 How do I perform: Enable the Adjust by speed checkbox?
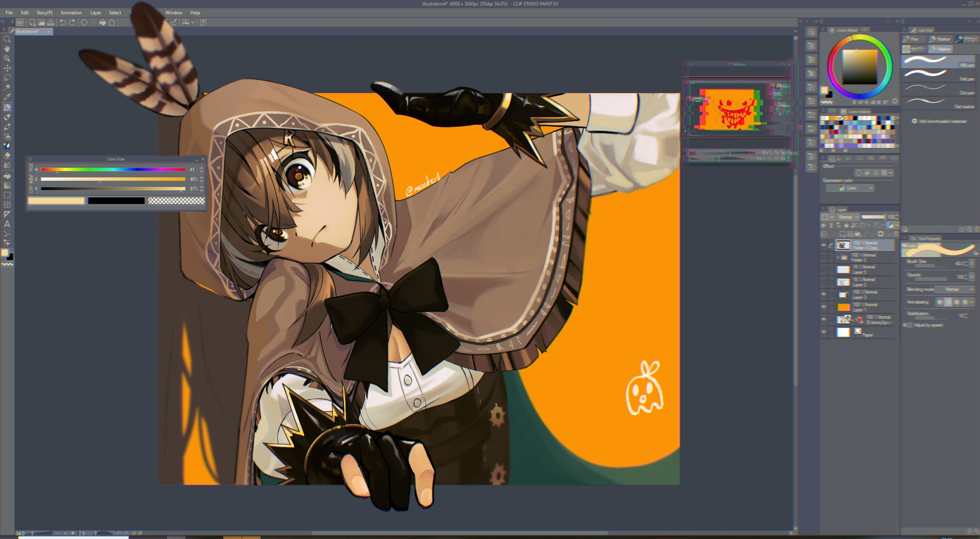pos(910,325)
